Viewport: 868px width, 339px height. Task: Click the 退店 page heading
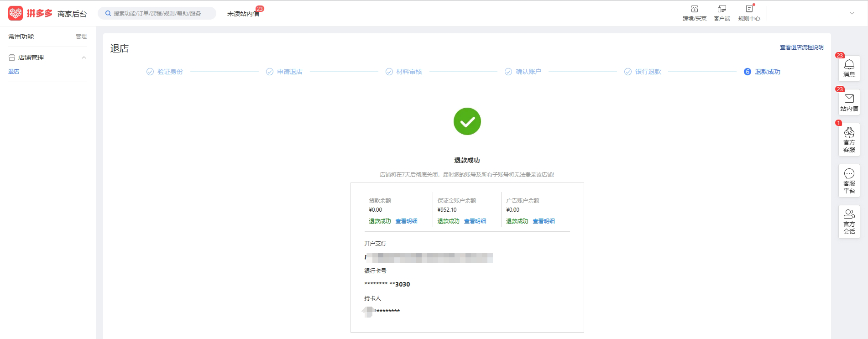(120, 48)
